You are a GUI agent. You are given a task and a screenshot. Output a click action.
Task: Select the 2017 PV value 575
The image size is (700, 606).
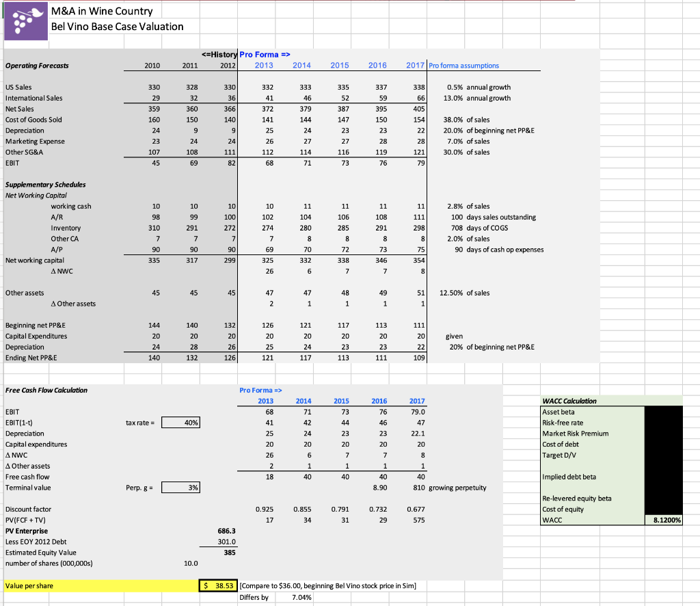pos(419,521)
